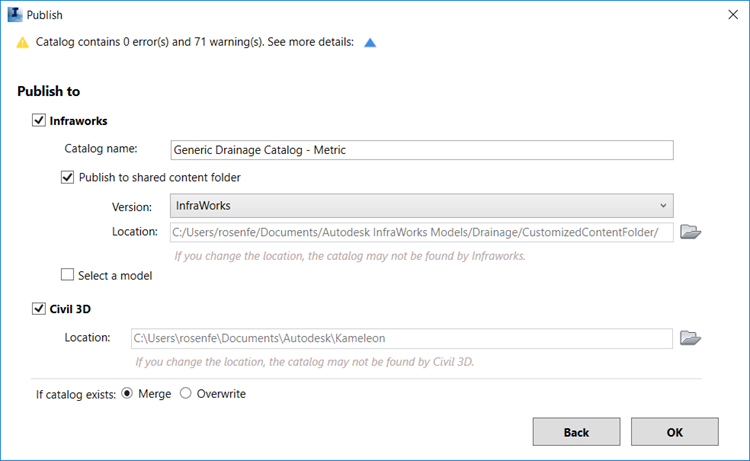The image size is (750, 461).
Task: Click the yellow warning triangle icon
Action: 22,43
